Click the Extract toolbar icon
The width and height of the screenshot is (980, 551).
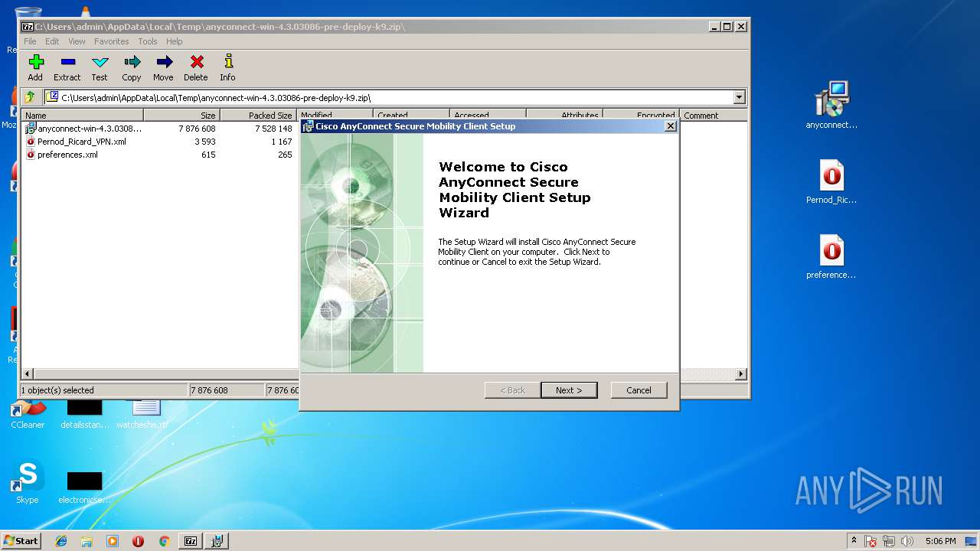click(x=67, y=67)
